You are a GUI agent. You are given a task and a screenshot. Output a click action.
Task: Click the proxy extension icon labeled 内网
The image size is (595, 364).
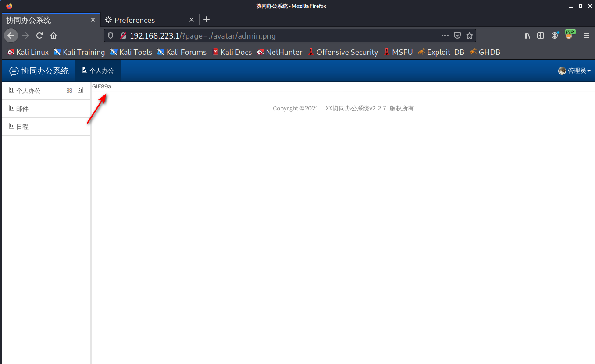coord(570,34)
